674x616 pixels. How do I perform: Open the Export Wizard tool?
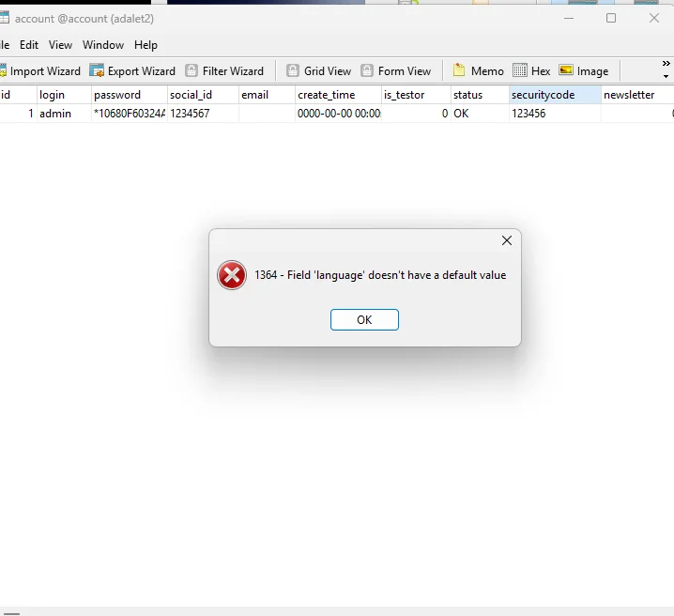click(132, 70)
